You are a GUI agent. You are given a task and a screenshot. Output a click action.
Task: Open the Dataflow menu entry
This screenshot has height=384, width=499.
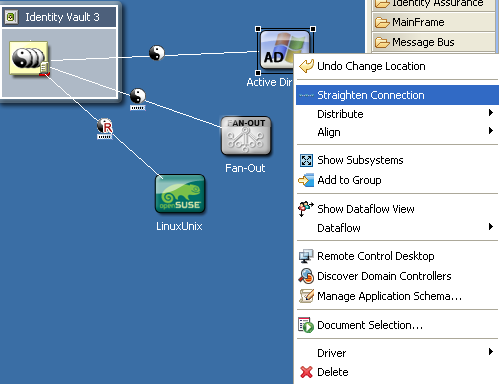(397, 228)
